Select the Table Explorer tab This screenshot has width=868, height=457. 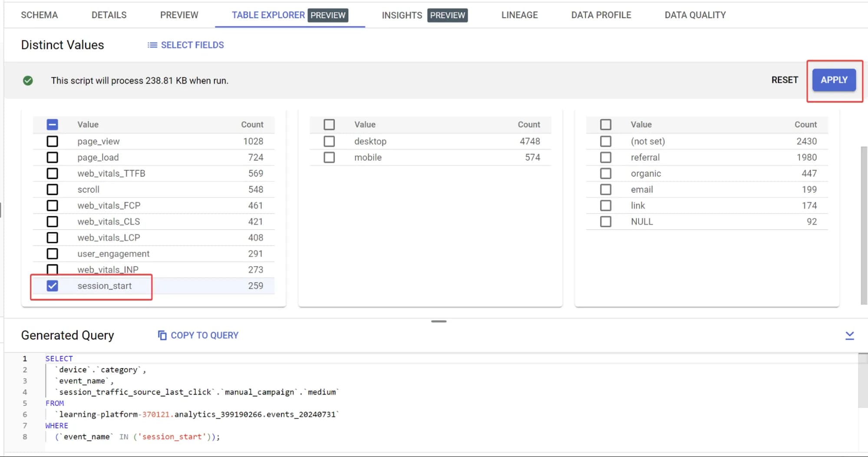(x=290, y=15)
